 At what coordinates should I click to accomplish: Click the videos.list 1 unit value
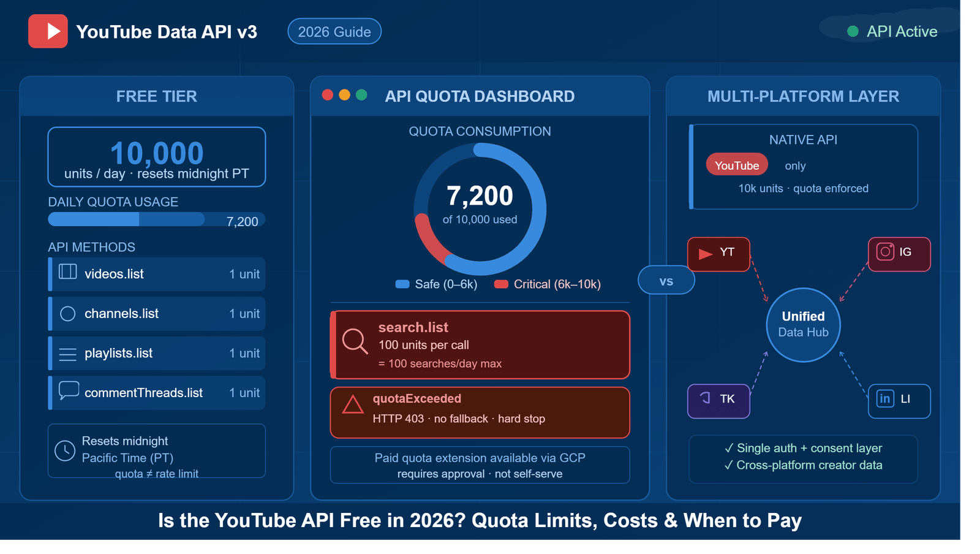(244, 274)
